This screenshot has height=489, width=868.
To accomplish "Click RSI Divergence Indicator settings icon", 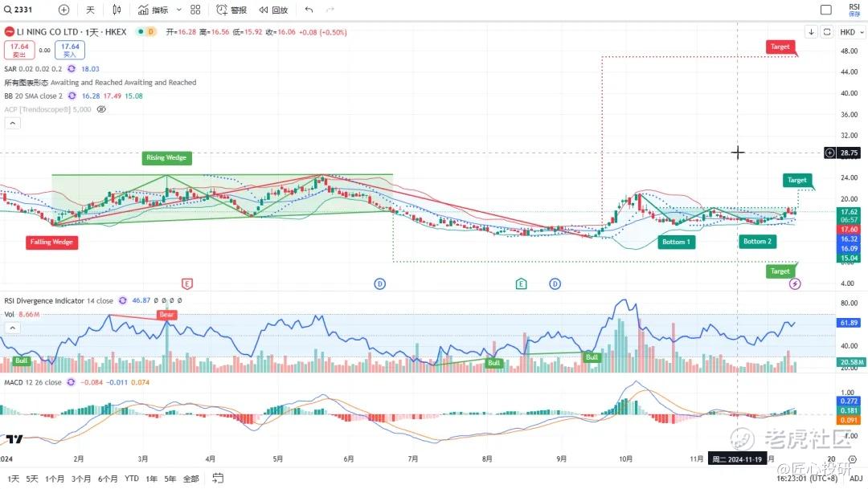I will pos(122,300).
